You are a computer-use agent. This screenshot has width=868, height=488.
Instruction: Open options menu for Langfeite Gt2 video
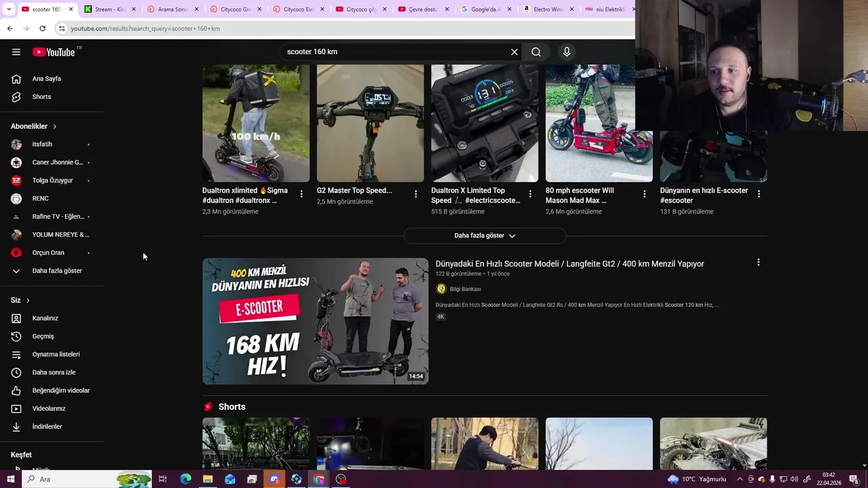(758, 262)
